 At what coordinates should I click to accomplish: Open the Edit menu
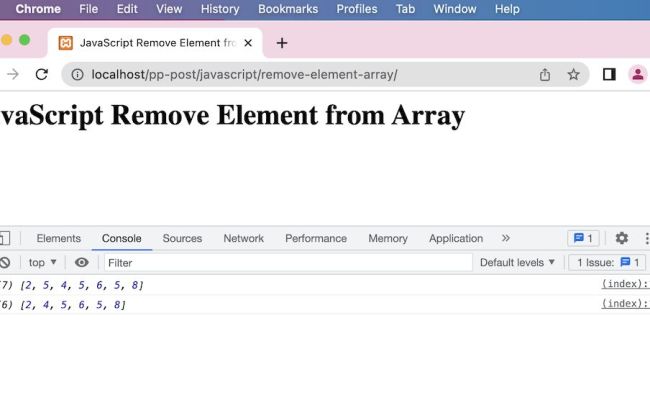(127, 9)
